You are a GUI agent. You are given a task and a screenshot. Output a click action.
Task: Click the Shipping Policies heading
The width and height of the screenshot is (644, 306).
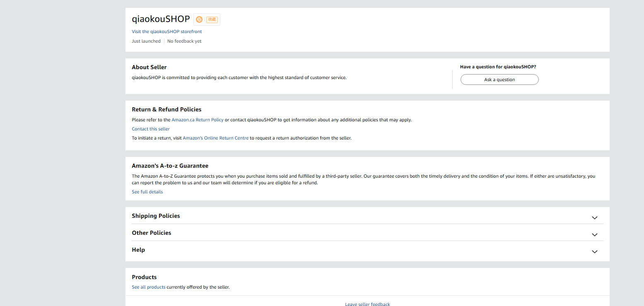pyautogui.click(x=156, y=216)
